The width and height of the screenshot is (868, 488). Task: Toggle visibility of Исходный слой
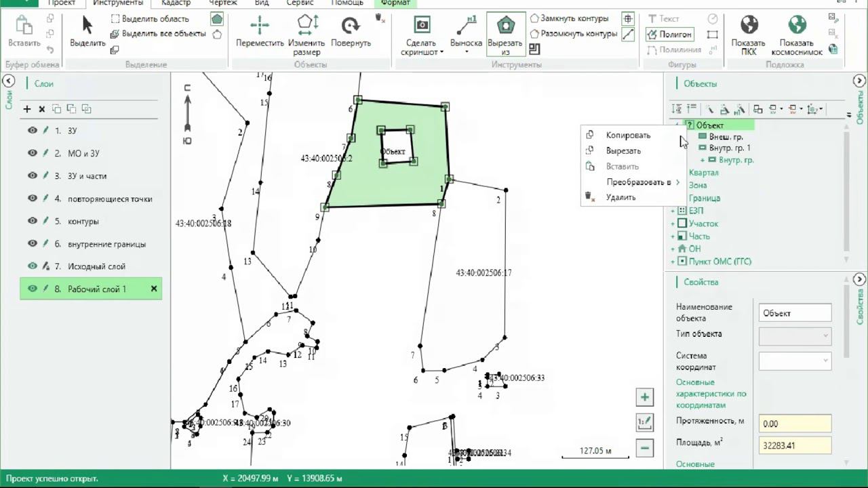tap(33, 266)
